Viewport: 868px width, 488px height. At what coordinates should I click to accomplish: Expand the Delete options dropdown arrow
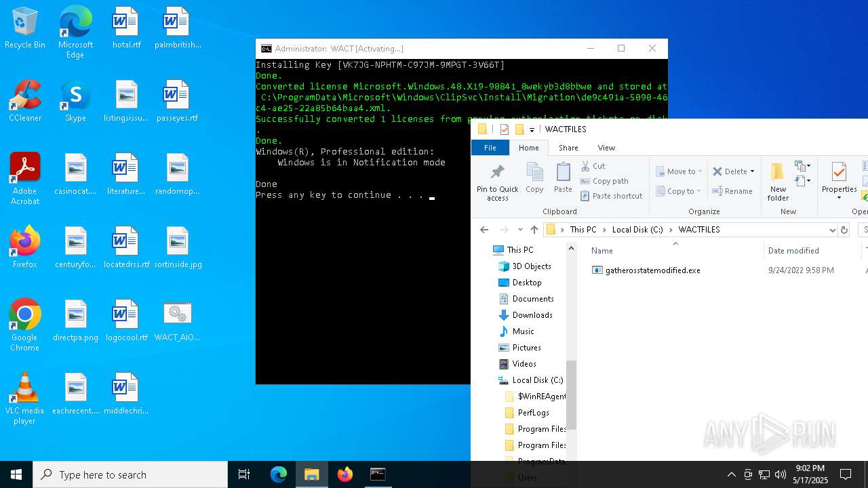tap(752, 171)
